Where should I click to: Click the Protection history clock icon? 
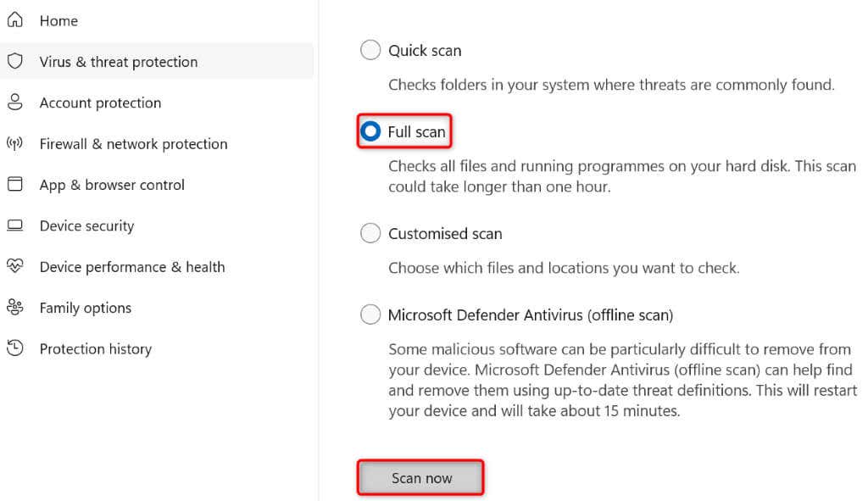point(14,348)
